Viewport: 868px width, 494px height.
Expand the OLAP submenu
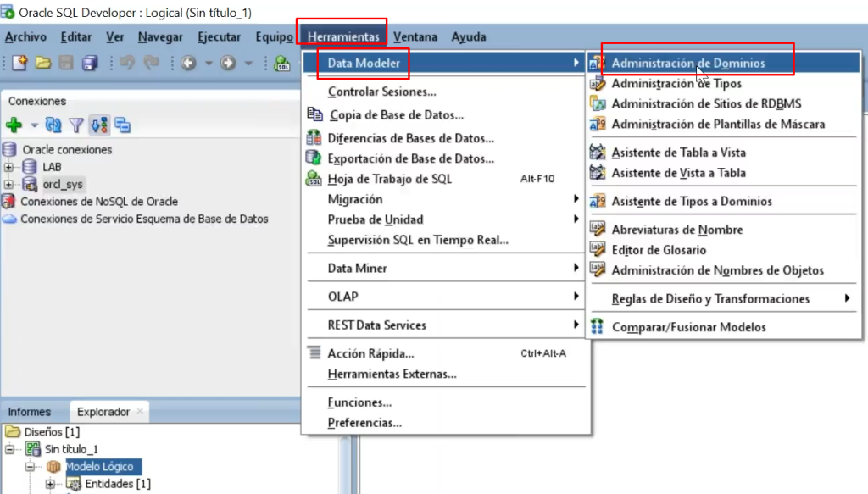[576, 296]
